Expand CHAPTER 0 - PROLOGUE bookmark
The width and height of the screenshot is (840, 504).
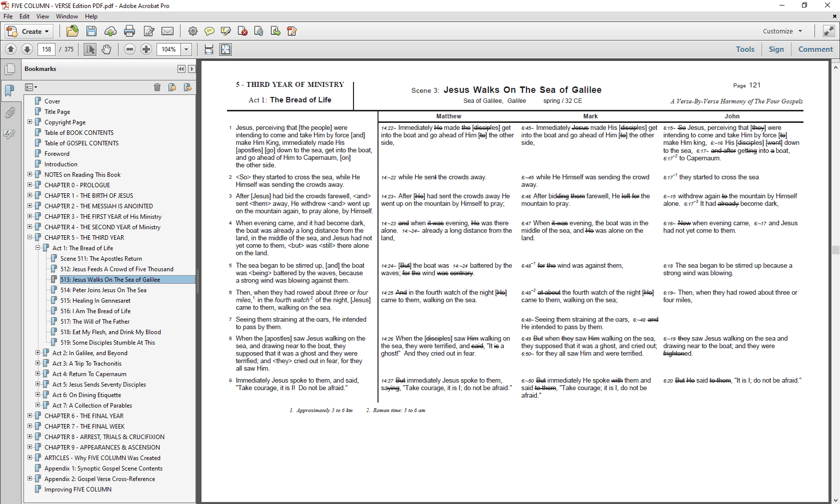(29, 185)
